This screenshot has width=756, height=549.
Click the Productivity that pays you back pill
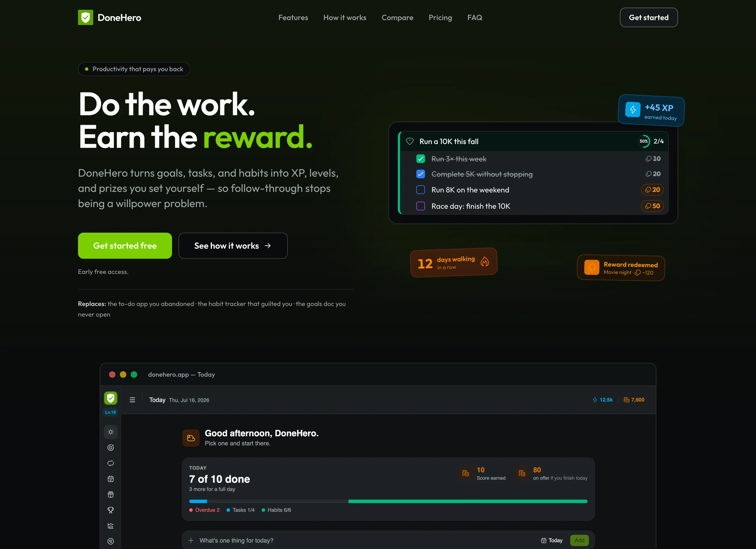(x=134, y=69)
